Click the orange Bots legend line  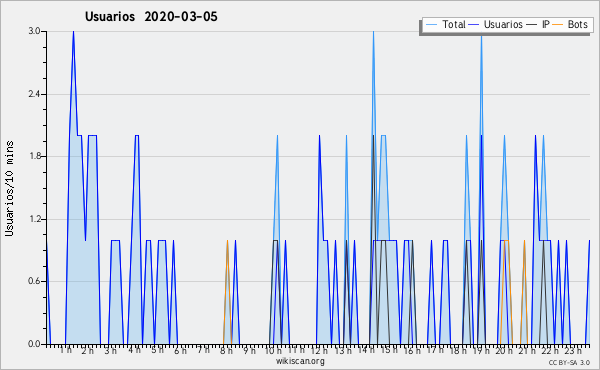[x=558, y=25]
